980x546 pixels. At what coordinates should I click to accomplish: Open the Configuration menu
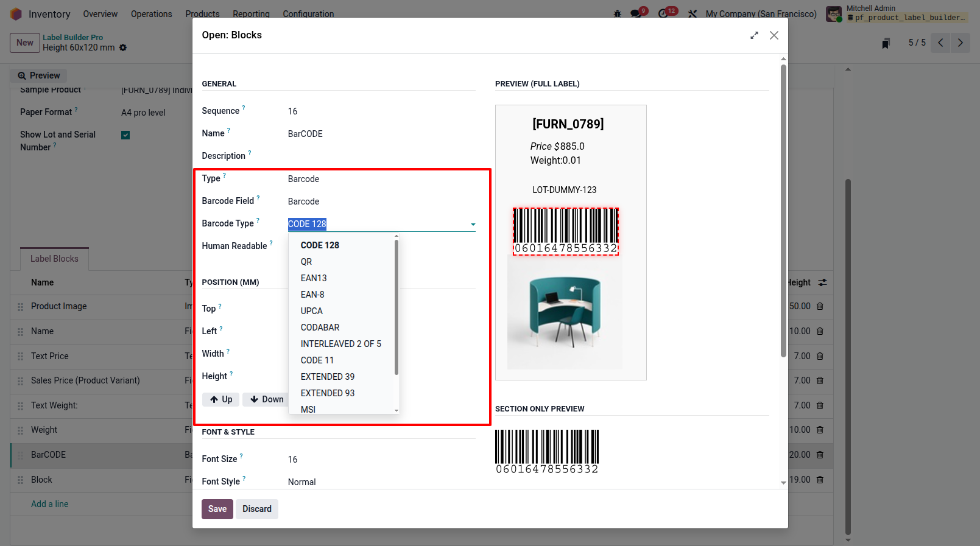(308, 14)
